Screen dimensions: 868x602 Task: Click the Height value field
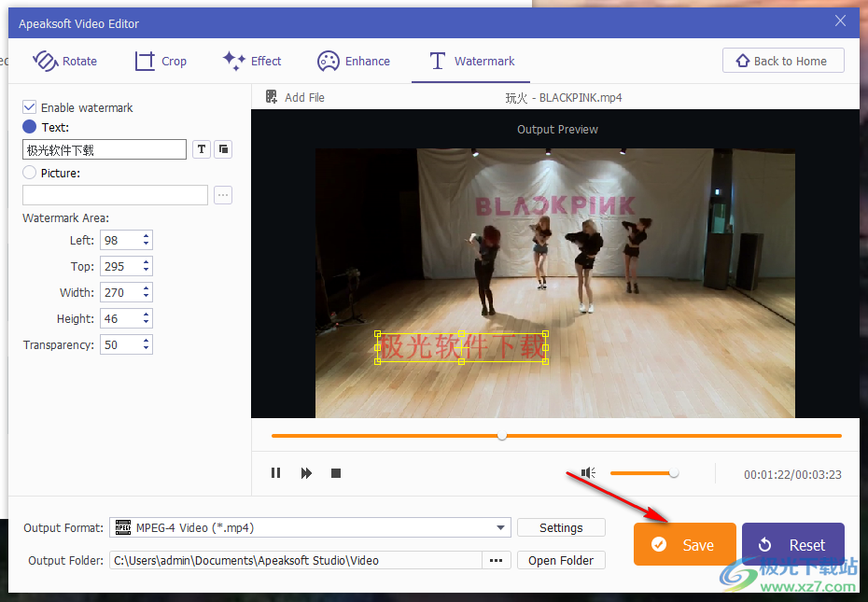tap(120, 318)
